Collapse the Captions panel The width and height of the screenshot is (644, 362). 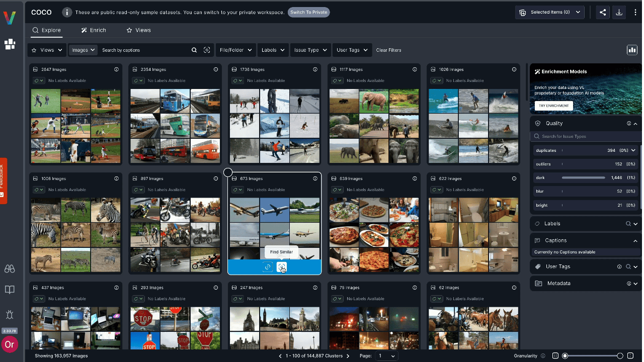(635, 241)
